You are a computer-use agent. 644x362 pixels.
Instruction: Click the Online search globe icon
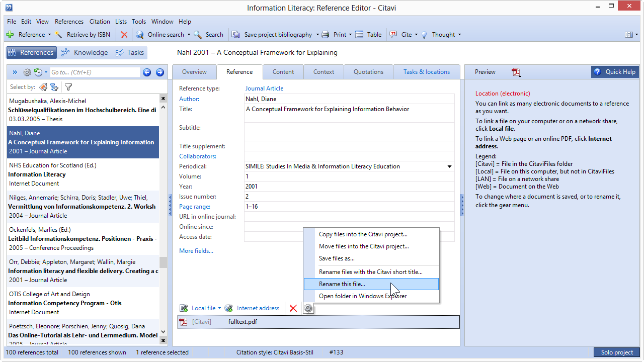[139, 35]
